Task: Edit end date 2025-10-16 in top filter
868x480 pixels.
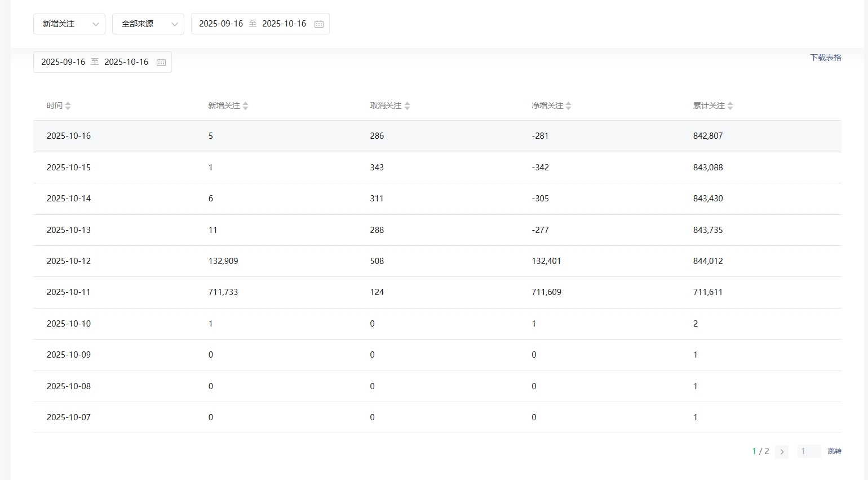Action: coord(284,24)
